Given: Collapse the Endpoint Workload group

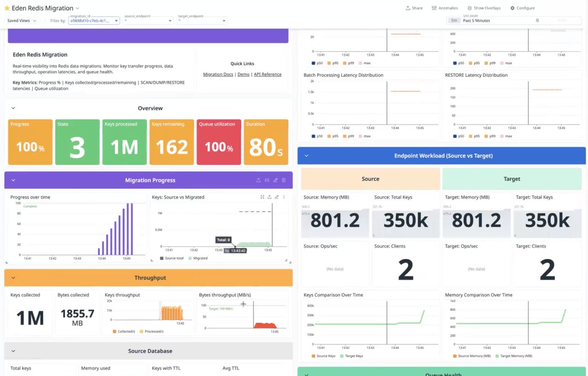Looking at the screenshot, I should click(x=306, y=156).
